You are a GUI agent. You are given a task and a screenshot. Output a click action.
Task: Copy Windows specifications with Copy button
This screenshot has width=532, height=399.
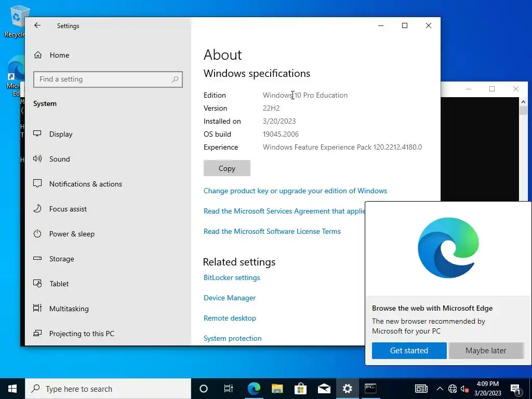click(x=227, y=168)
